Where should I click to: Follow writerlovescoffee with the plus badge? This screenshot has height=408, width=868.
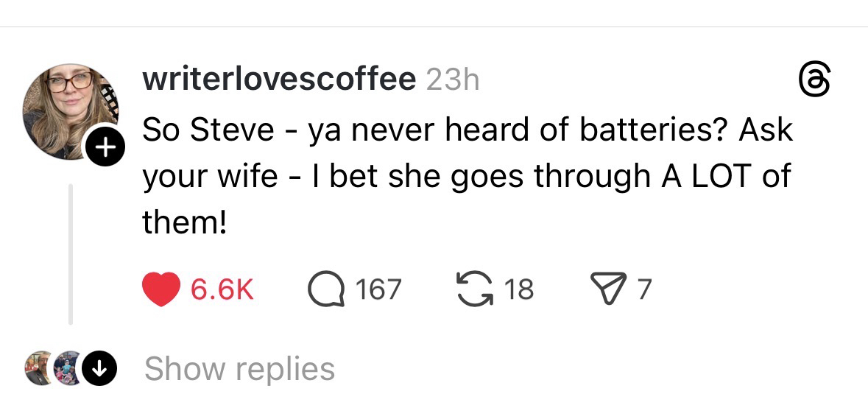point(105,148)
